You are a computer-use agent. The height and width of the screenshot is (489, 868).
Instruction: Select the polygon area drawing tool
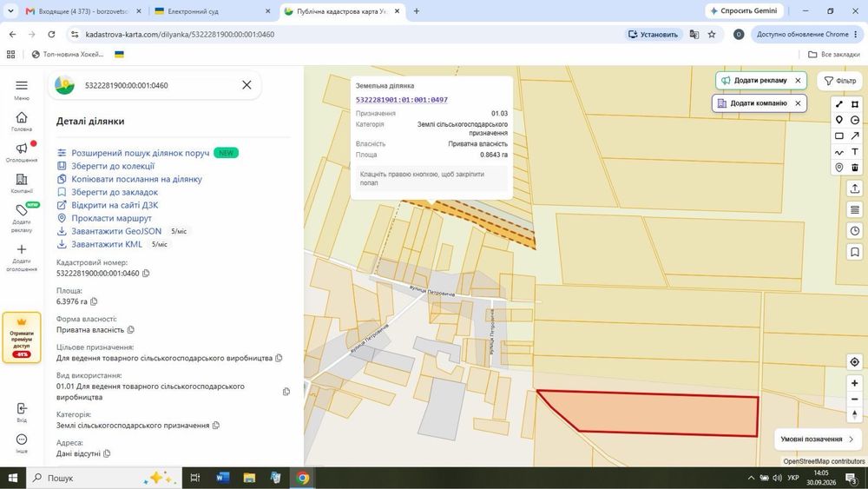tap(855, 104)
